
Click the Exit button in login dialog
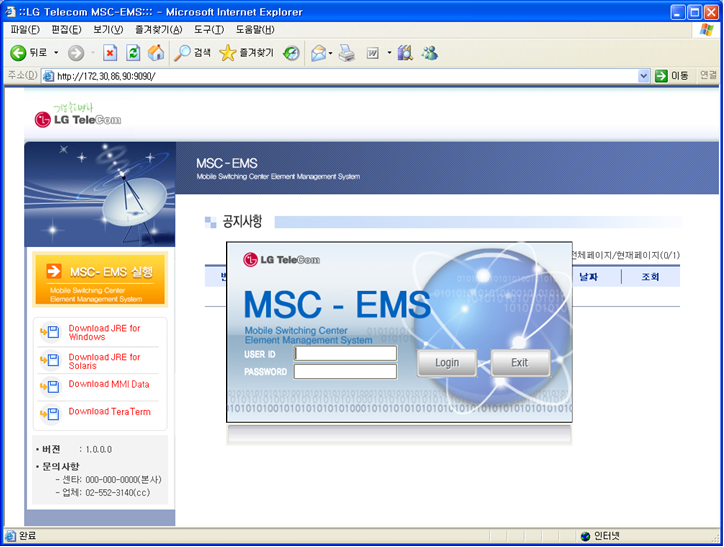[x=520, y=363]
